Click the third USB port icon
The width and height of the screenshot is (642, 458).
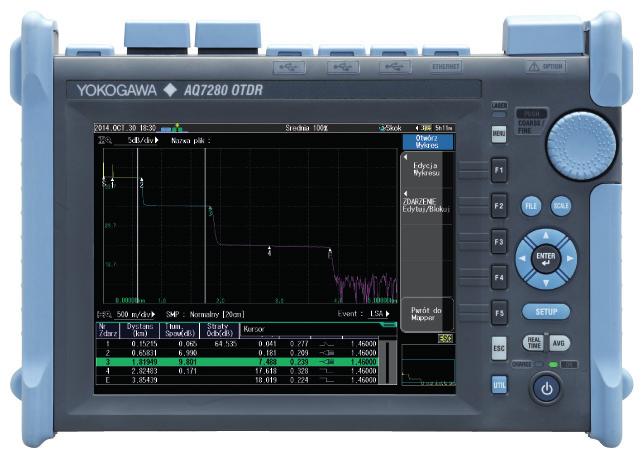coord(395,67)
